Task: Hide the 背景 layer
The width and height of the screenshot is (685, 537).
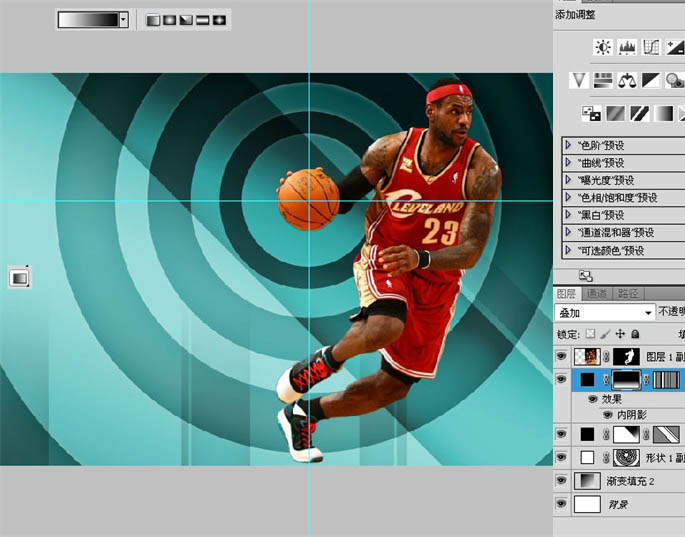Action: coord(561,504)
